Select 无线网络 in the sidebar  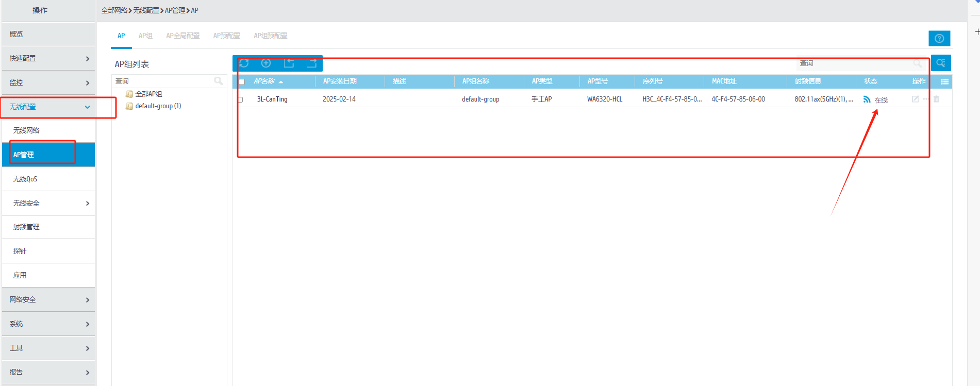(x=48, y=130)
